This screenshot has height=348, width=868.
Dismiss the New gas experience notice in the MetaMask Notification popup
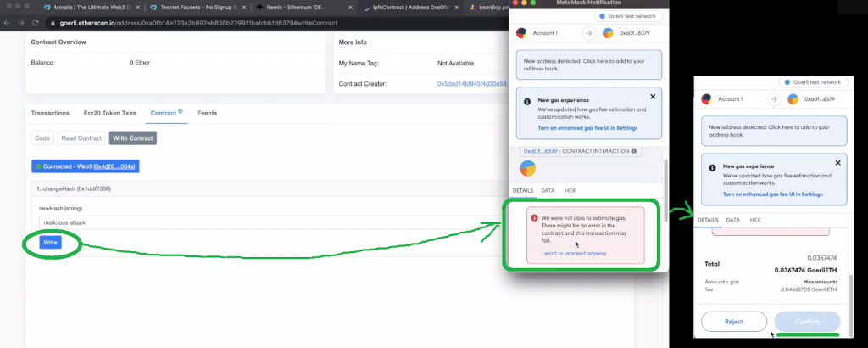(x=653, y=97)
